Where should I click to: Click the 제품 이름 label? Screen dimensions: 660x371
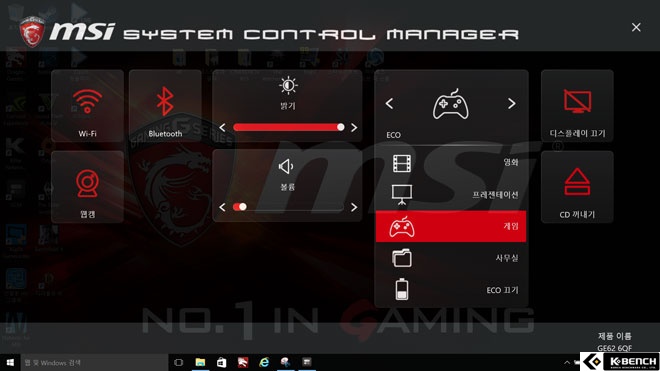[615, 336]
